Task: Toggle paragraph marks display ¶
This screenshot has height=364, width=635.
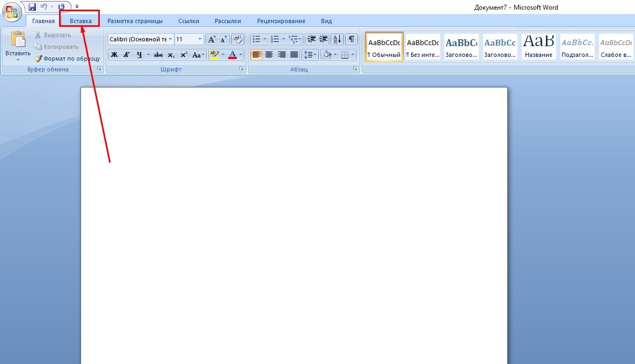Action: click(351, 39)
